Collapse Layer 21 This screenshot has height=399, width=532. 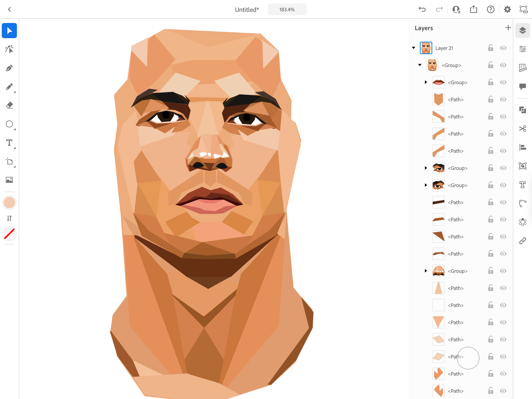point(413,48)
